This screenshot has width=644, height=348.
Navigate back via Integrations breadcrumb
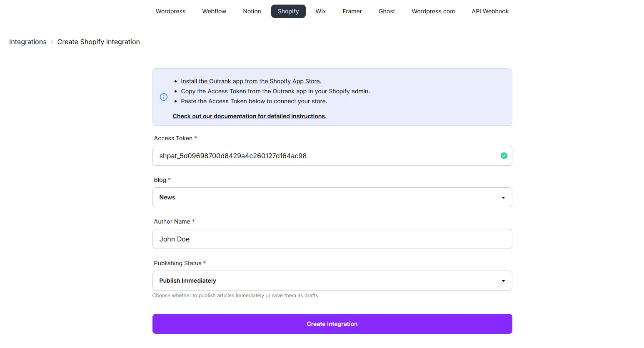(27, 42)
